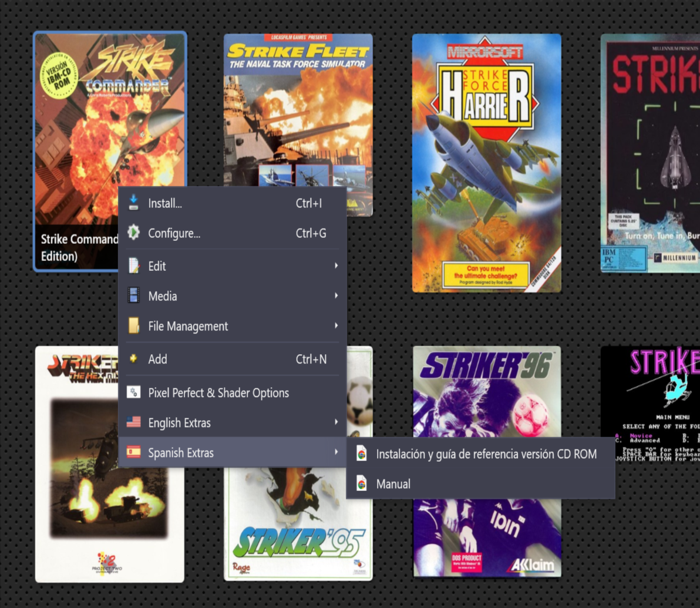
Task: Click the Install download arrow icon
Action: click(134, 203)
